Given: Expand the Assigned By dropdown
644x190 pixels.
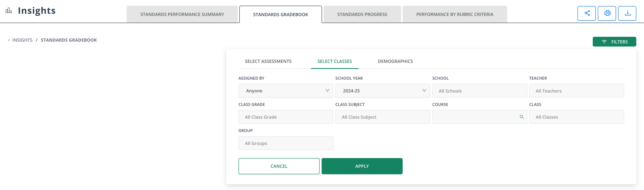Looking at the screenshot, I should coord(286,91).
